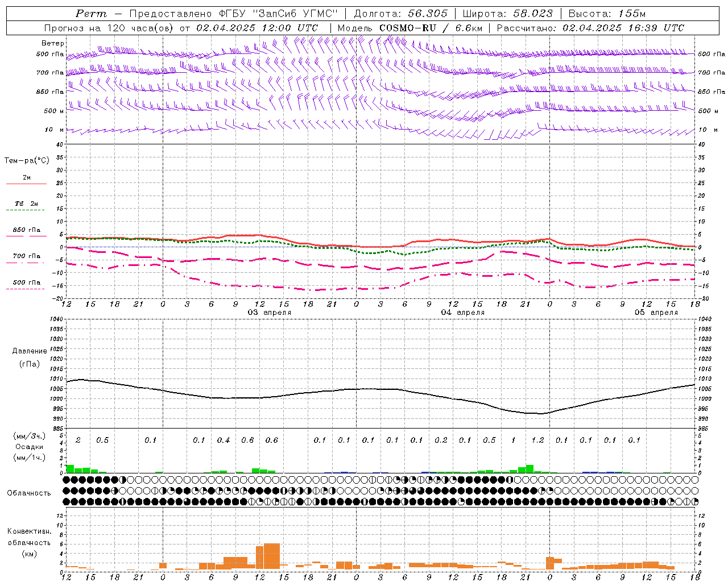The width and height of the screenshot is (728, 582).
Task: Click the 04 апреля date label
Action: (x=463, y=313)
